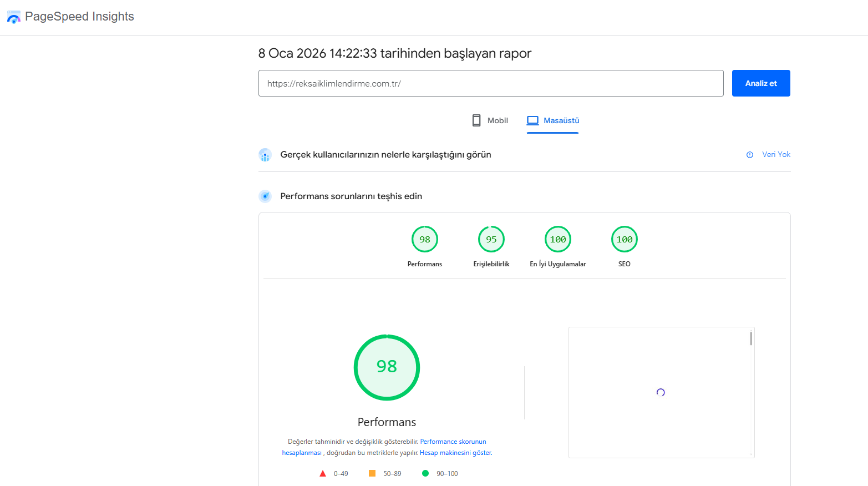The image size is (868, 486).
Task: Select the Masaüstü tab
Action: (x=552, y=120)
